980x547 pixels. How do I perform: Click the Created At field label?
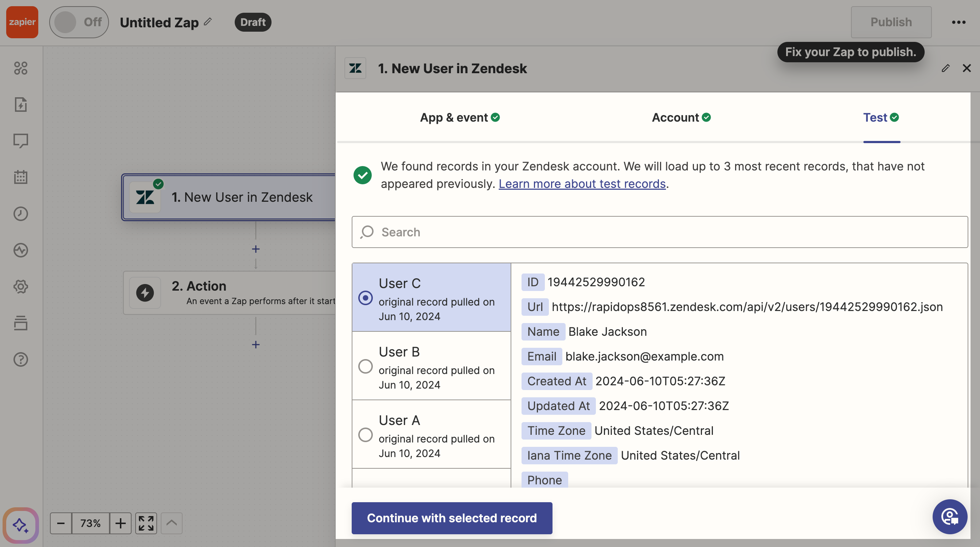coord(557,381)
